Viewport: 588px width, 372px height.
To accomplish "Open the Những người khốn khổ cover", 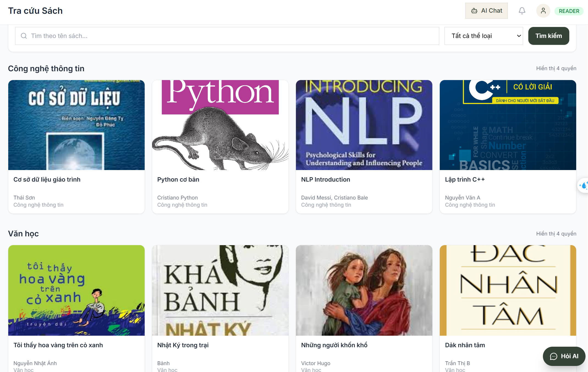I will click(364, 290).
